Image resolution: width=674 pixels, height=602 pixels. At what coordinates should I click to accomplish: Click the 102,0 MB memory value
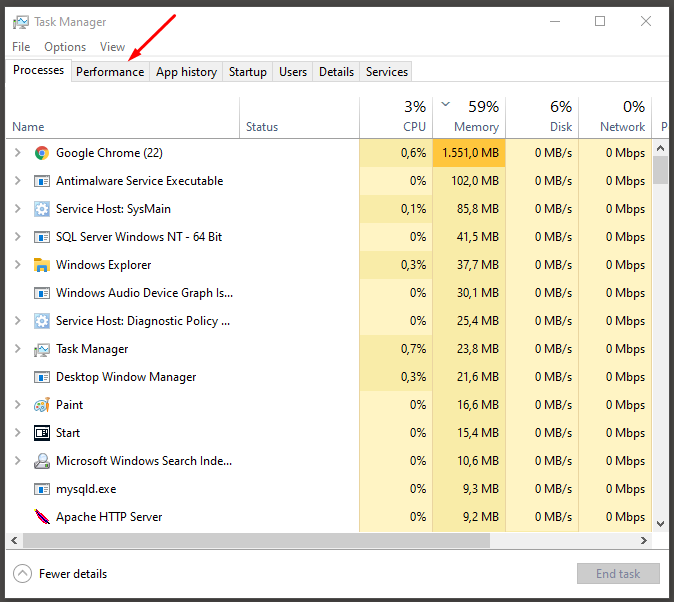[x=475, y=181]
